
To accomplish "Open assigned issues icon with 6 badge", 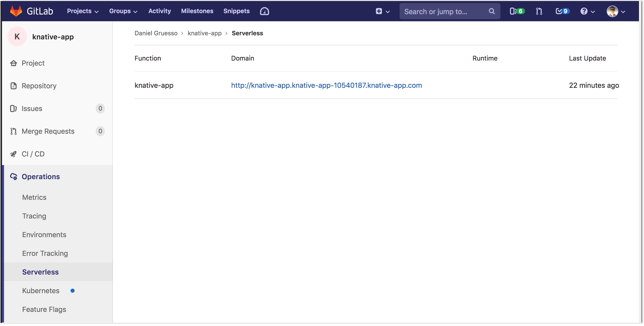I will click(x=517, y=11).
